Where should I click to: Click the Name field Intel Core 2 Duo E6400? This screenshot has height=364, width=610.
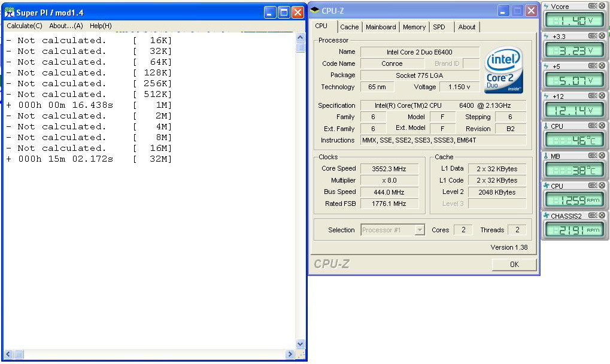click(420, 51)
